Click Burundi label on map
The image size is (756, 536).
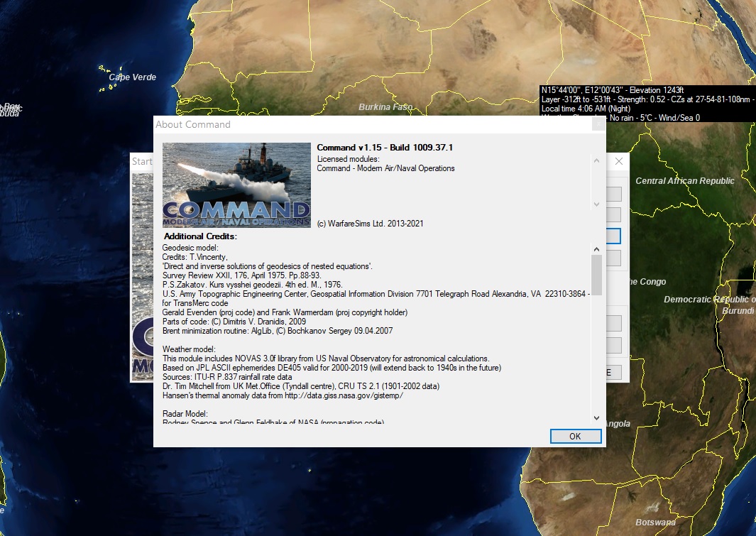[738, 310]
